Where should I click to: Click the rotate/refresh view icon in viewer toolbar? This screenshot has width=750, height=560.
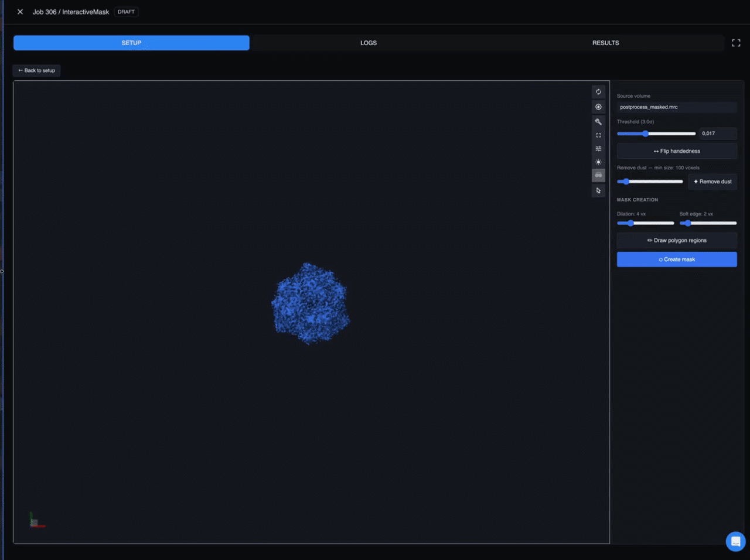click(598, 92)
